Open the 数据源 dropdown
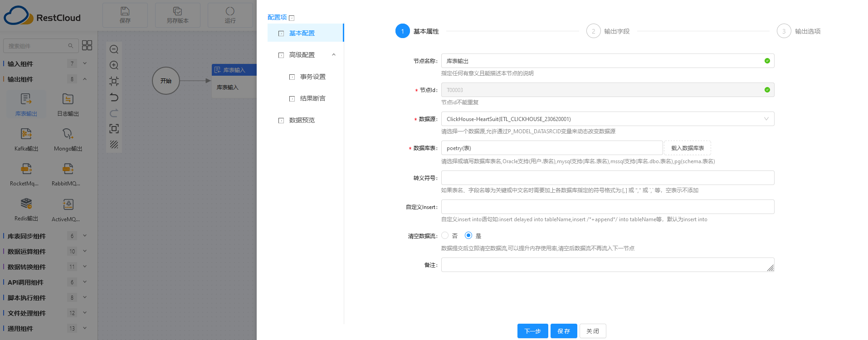The image size is (868, 340). pyautogui.click(x=608, y=119)
